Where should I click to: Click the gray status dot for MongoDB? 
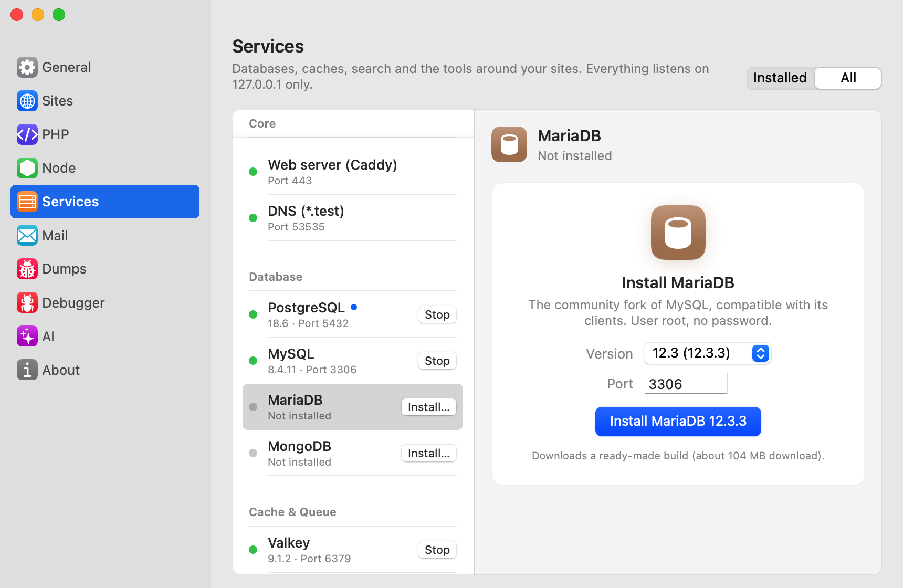click(x=253, y=453)
